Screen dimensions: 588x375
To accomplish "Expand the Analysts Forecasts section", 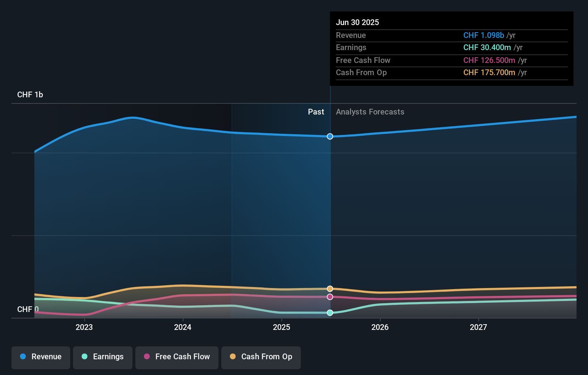I will (370, 112).
